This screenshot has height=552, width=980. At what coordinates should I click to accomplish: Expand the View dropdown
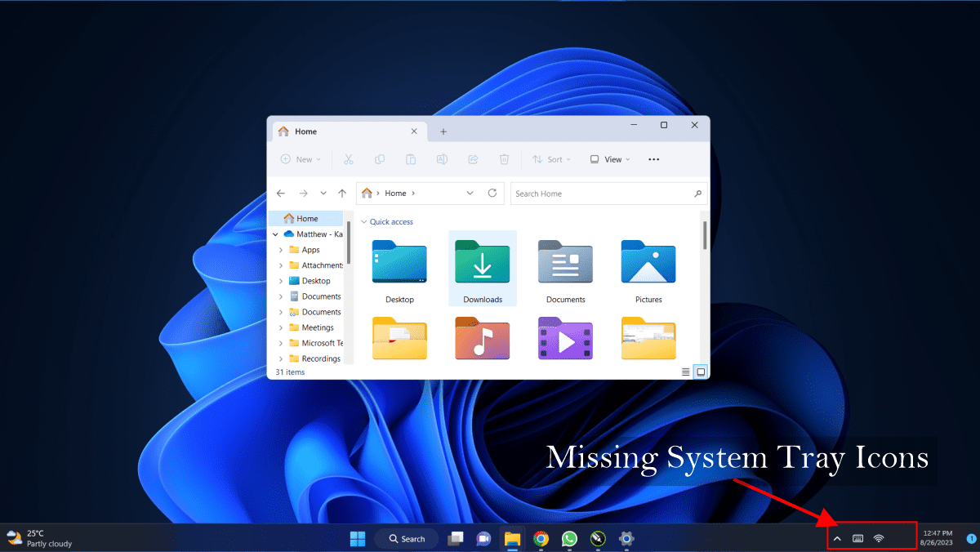(x=609, y=159)
